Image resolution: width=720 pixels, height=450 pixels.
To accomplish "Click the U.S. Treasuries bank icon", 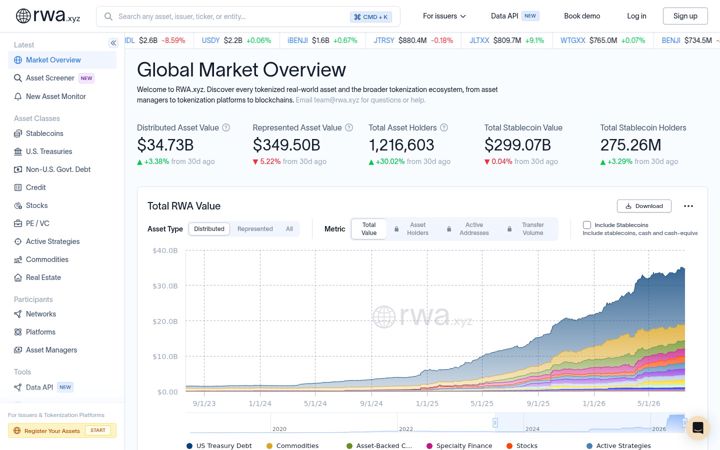I will pos(18,152).
